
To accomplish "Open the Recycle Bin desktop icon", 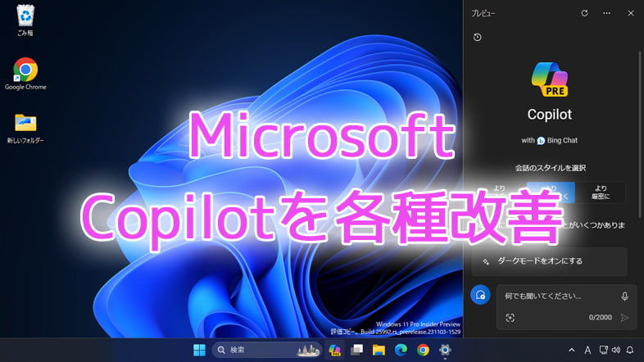I will pos(25,20).
